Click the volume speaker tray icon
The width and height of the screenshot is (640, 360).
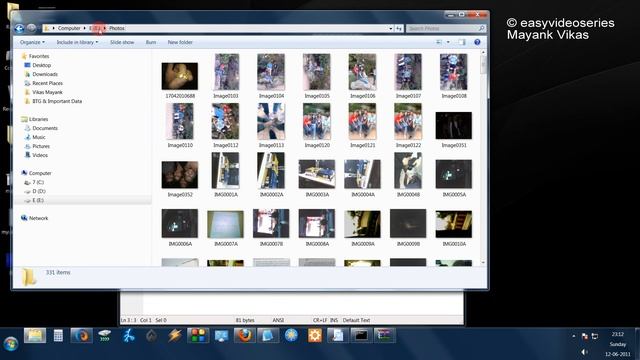[584, 352]
